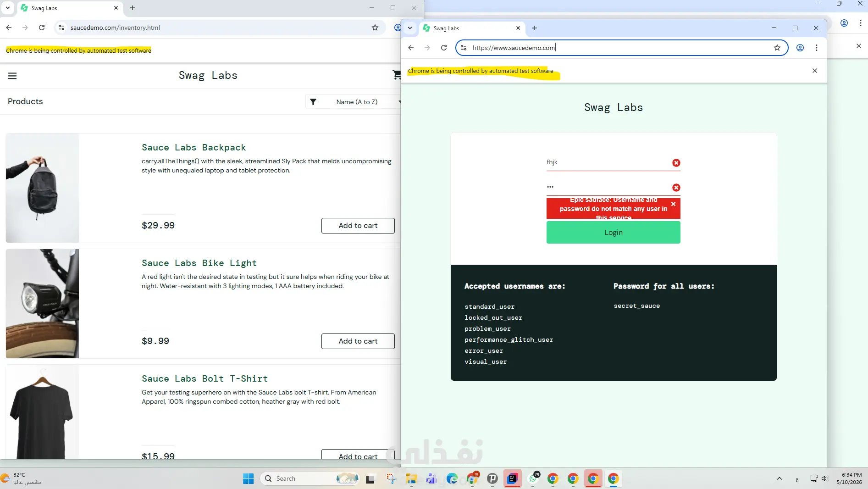Open the Sauce Labs Bolt T-Shirt product link
Viewport: 868px width, 489px height.
coord(205,378)
